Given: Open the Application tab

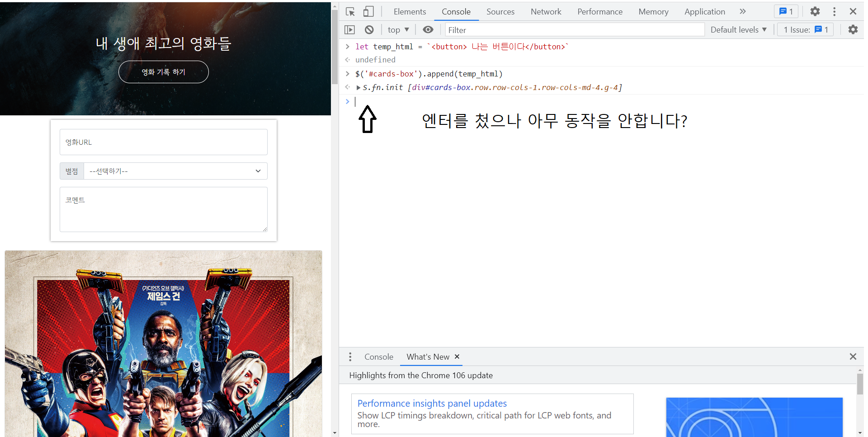Looking at the screenshot, I should (704, 12).
